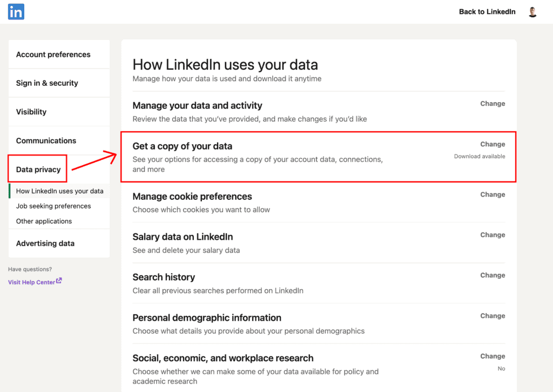
Task: Select Visibility in sidebar
Action: click(31, 112)
